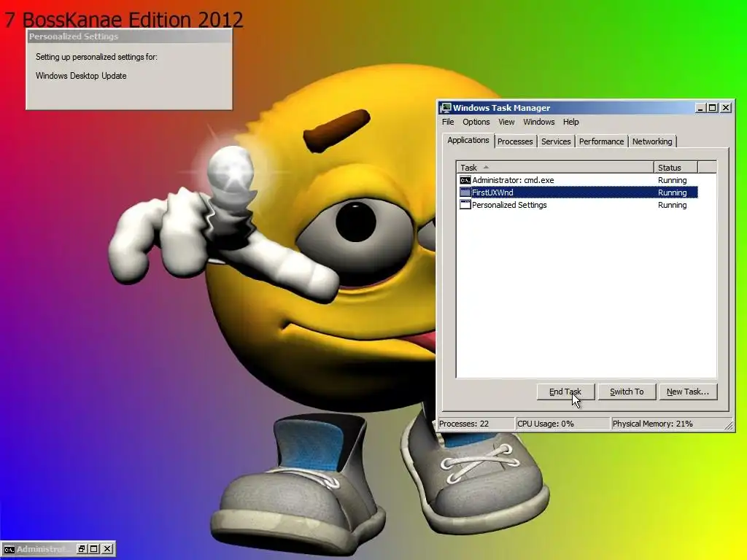Click the Switch To button
747x560 pixels.
(627, 392)
